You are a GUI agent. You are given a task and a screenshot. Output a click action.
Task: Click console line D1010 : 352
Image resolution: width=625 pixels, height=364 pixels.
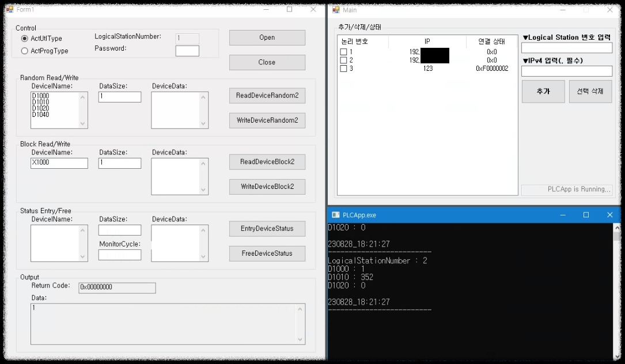[350, 277]
